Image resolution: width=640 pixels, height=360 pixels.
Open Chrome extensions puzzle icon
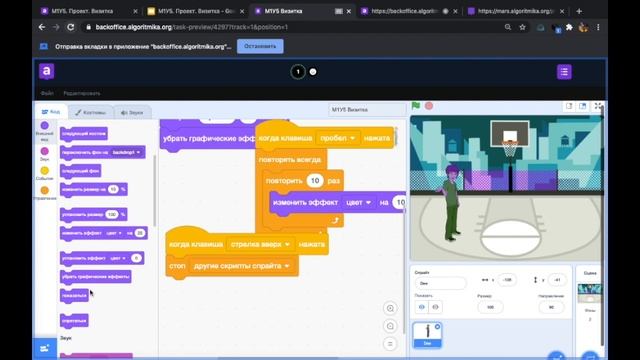click(x=569, y=27)
